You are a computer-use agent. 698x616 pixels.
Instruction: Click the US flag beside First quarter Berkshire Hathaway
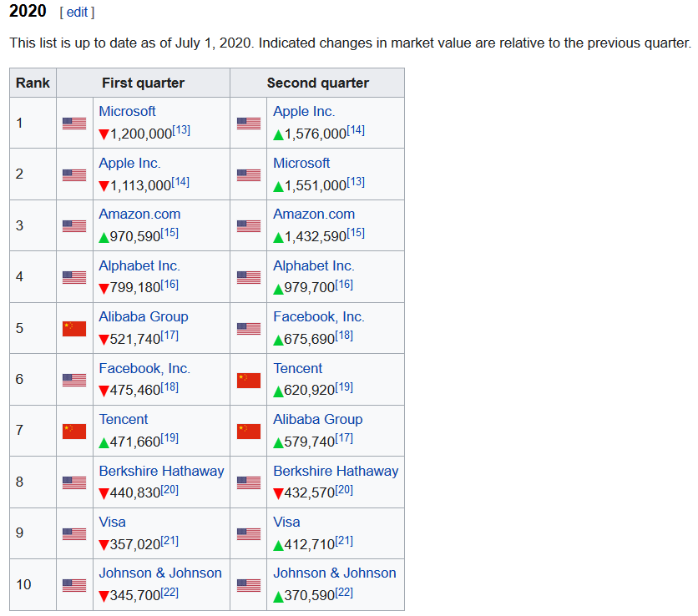[74, 482]
